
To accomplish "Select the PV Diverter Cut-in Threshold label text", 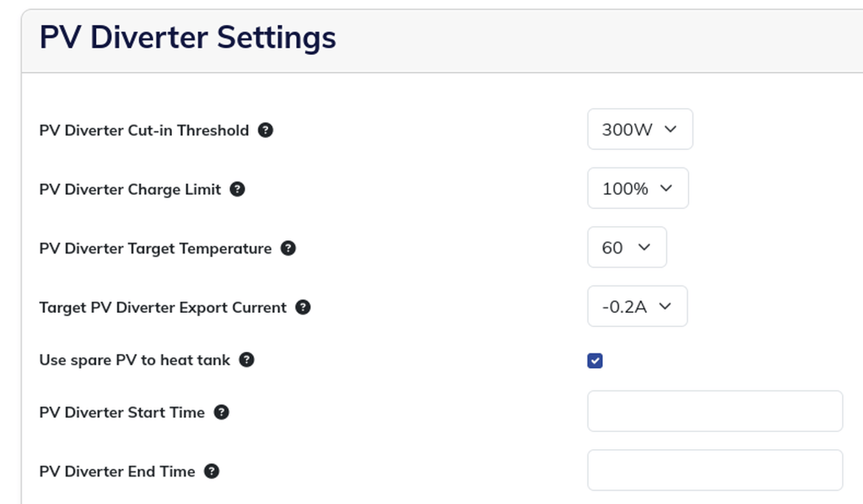I will click(x=144, y=130).
